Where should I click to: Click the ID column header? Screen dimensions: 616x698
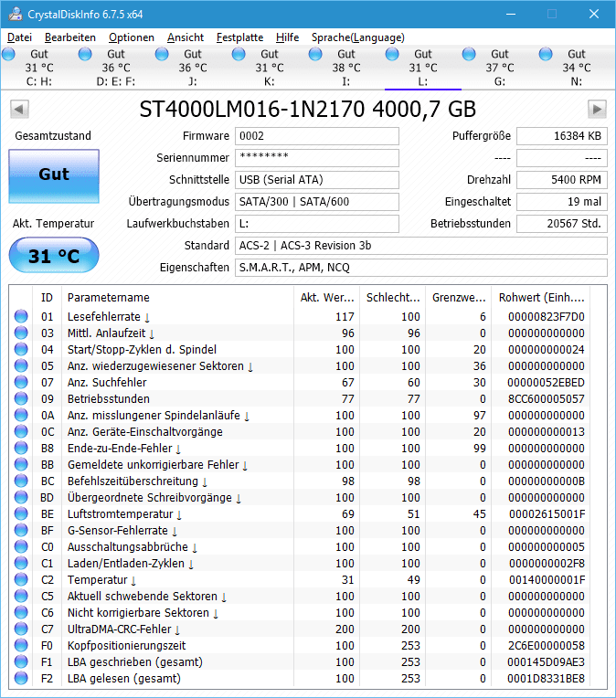pos(47,297)
